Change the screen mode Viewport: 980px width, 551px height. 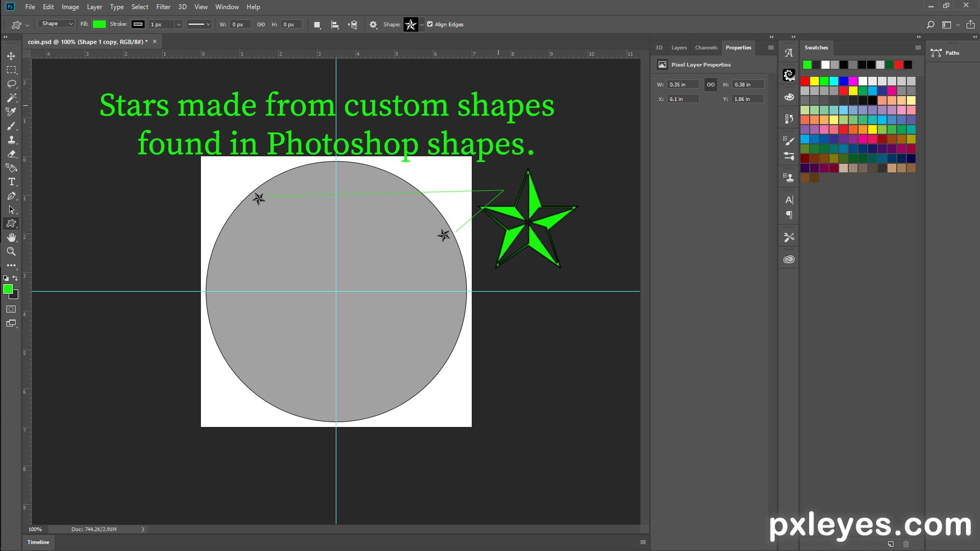tap(11, 323)
